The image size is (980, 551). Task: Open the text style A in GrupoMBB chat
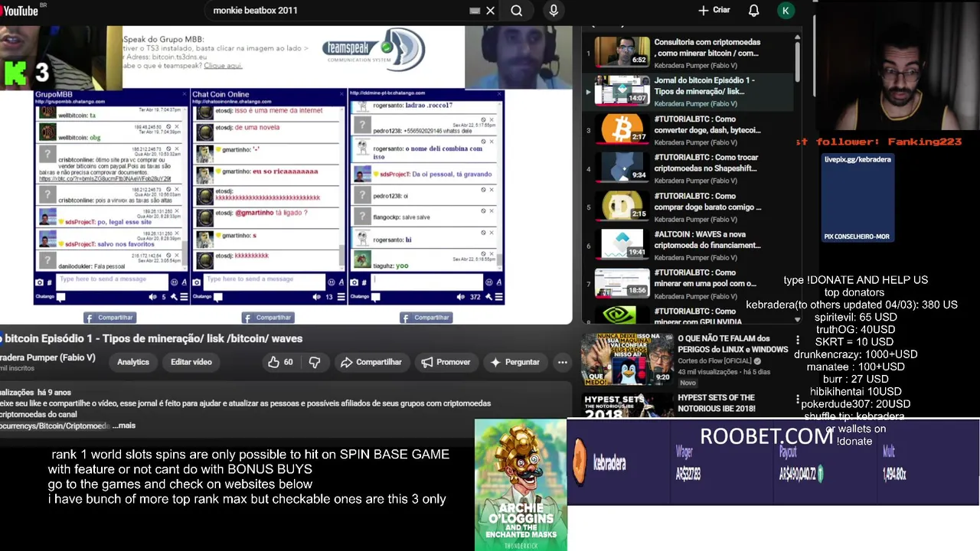(x=184, y=282)
